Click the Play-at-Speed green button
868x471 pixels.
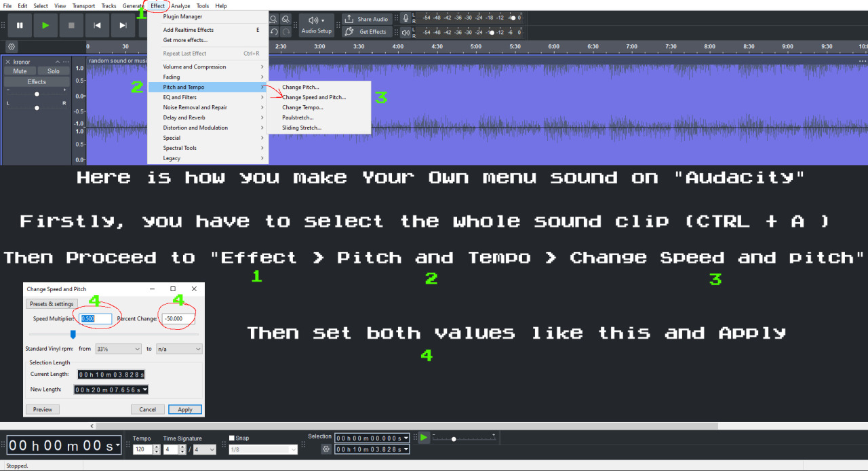tap(424, 438)
